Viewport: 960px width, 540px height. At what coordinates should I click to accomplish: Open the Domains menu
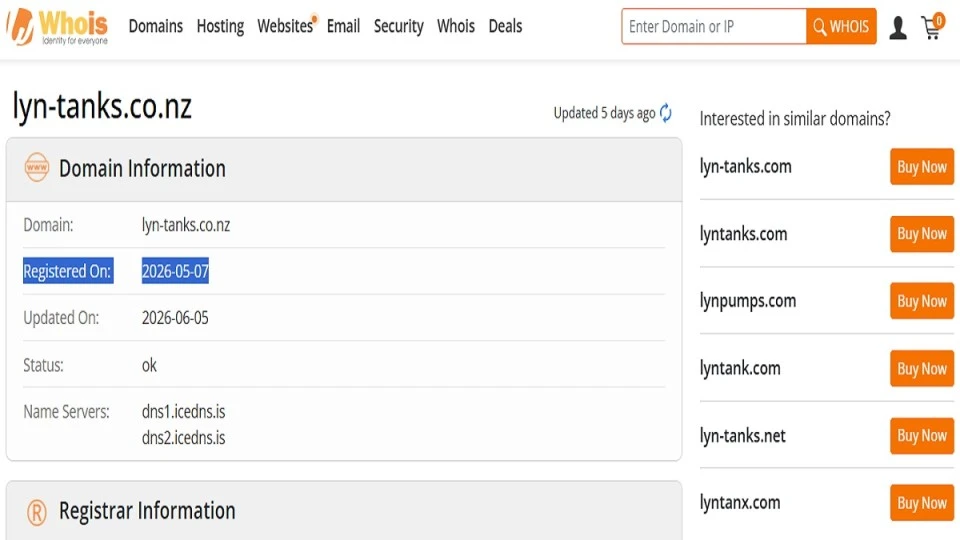coord(156,26)
